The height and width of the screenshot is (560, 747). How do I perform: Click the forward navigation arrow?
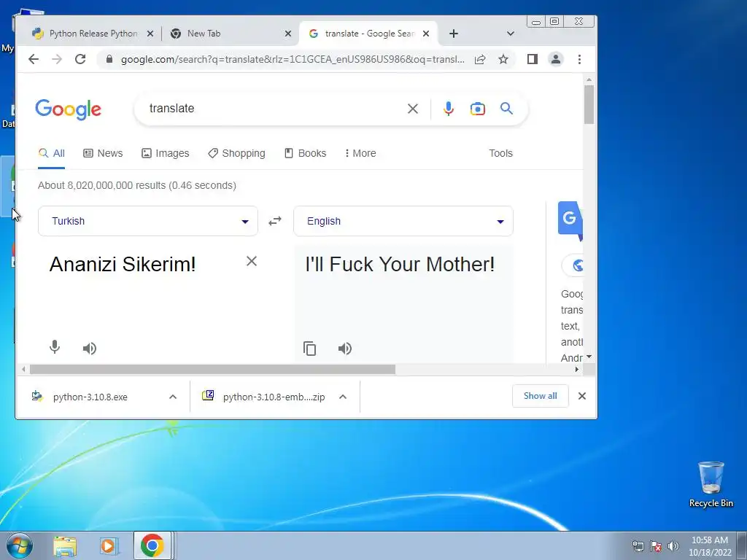click(x=57, y=59)
